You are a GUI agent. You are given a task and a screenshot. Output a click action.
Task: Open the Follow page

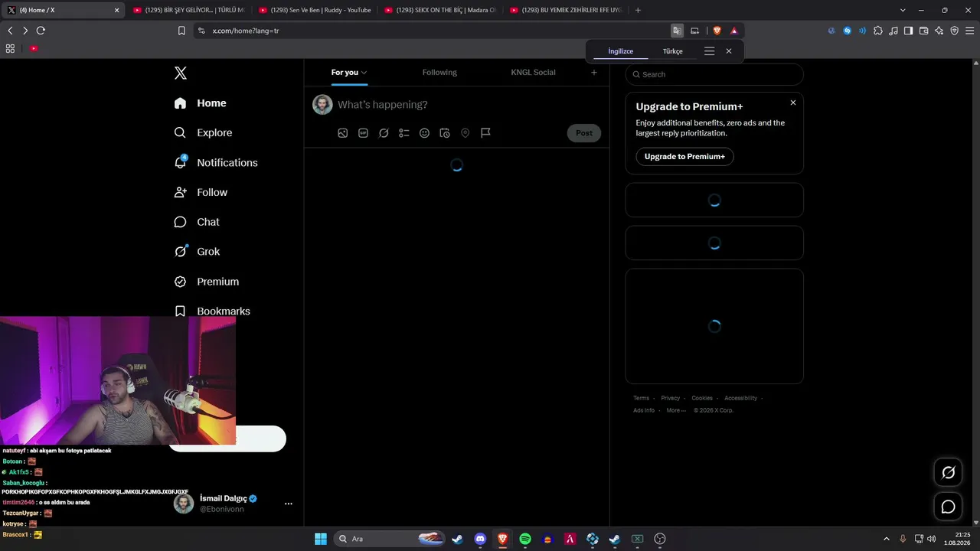(201, 192)
